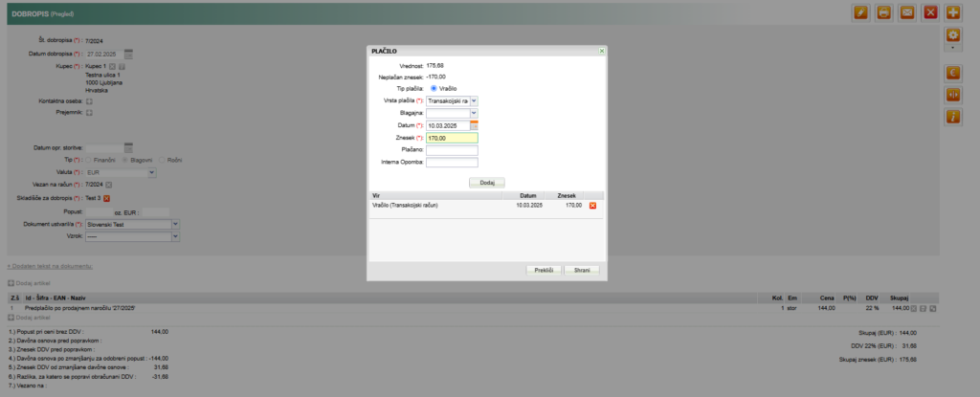This screenshot has width=980, height=397.
Task: Click the top Dodaj artikel plus icon
Action: pyautogui.click(x=11, y=283)
